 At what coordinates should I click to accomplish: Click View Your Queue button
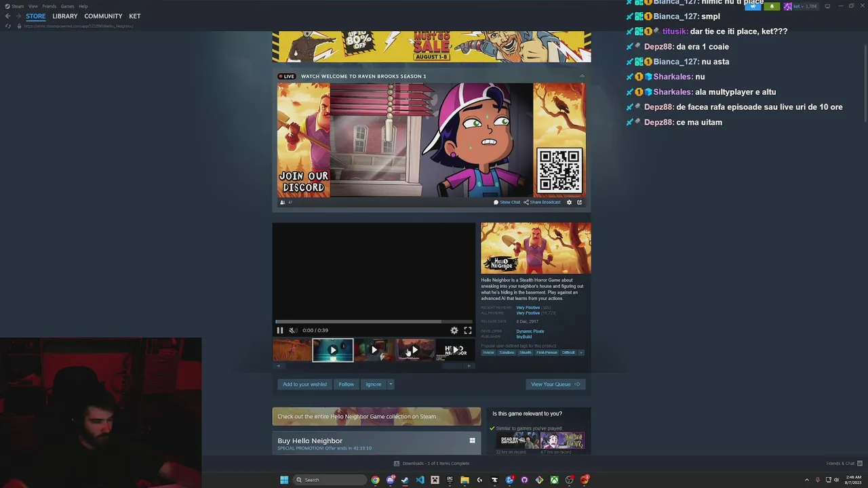coord(555,384)
